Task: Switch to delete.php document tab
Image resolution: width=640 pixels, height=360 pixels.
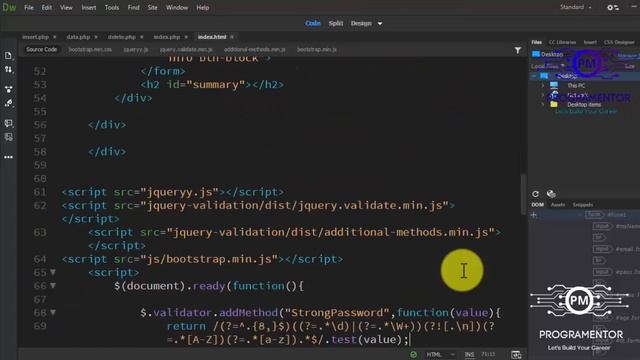Action: coord(122,37)
